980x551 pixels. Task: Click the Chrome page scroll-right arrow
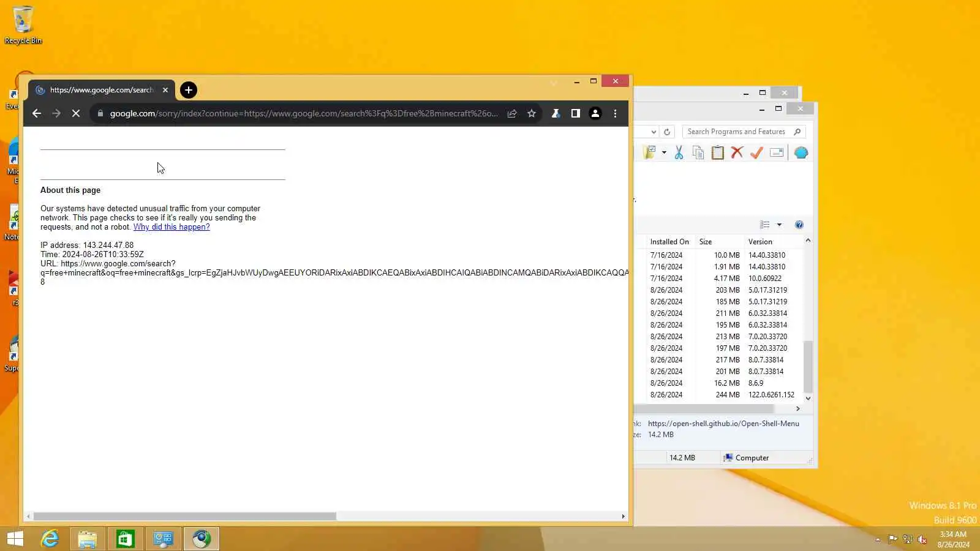pyautogui.click(x=624, y=516)
